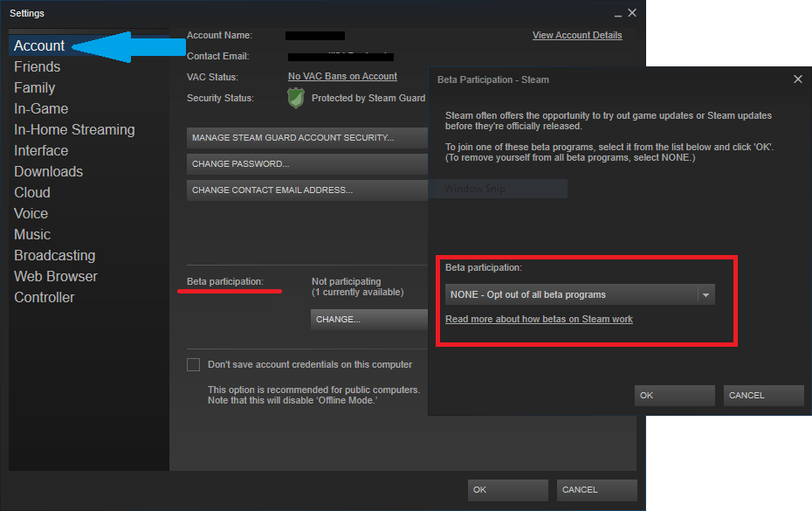The height and width of the screenshot is (511, 812).
Task: Minimize the Settings window
Action: 618,13
